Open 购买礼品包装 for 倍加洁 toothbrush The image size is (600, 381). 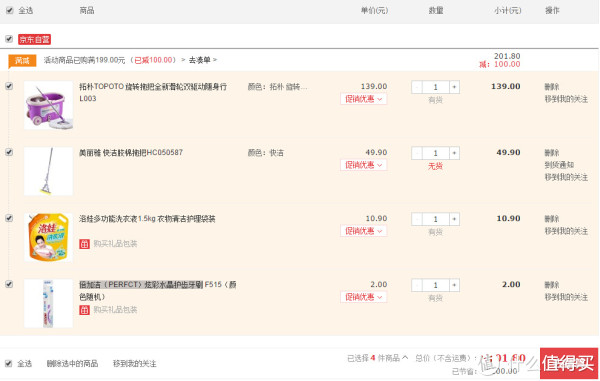coord(115,309)
